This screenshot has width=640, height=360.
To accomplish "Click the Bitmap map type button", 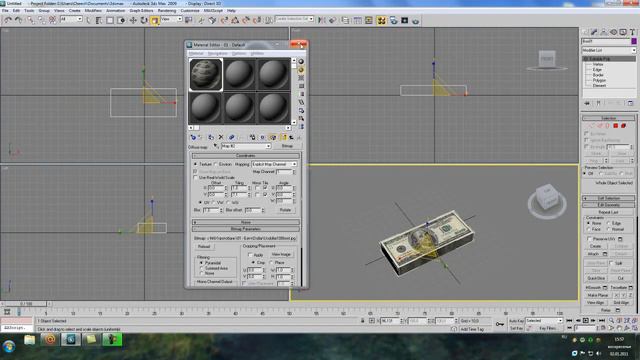I will [287, 146].
